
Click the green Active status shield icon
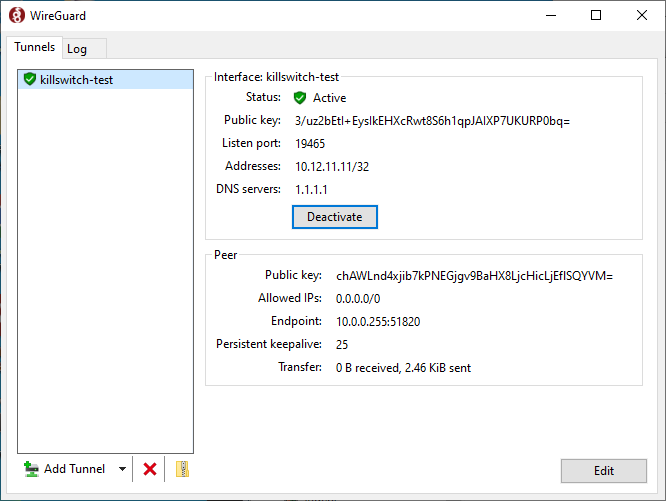pos(300,98)
